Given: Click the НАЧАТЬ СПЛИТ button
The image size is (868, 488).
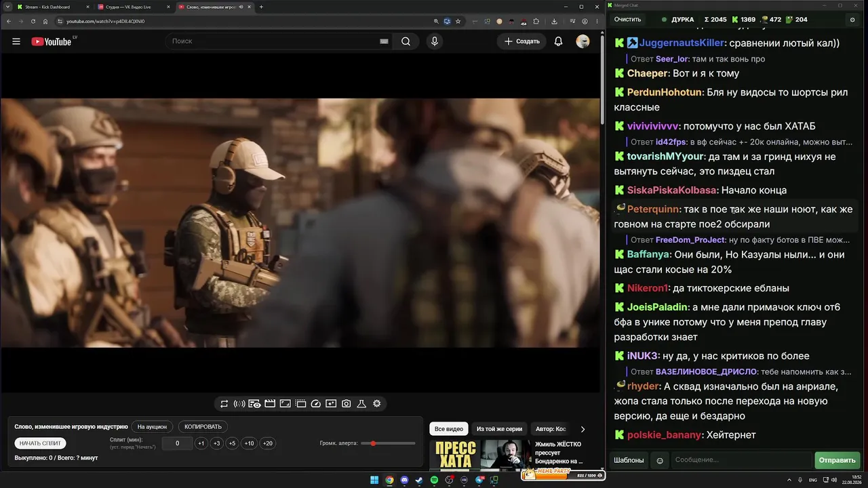Looking at the screenshot, I should point(40,443).
